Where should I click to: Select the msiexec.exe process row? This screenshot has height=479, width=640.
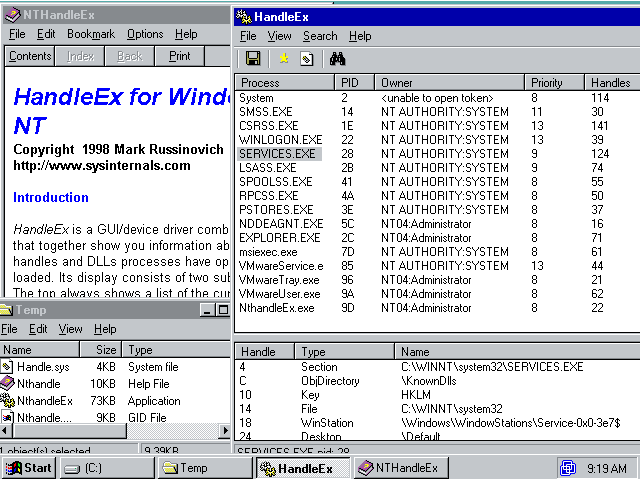click(437, 252)
